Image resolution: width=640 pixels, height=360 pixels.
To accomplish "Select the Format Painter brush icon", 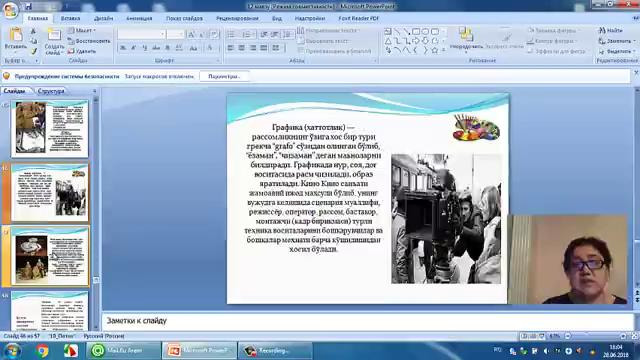I will click(x=33, y=51).
